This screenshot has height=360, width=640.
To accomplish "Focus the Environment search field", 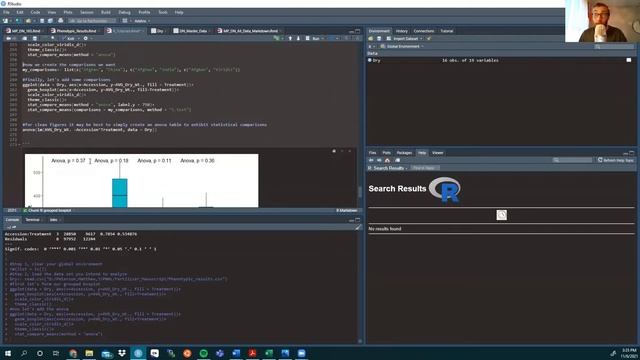I will click(614, 47).
